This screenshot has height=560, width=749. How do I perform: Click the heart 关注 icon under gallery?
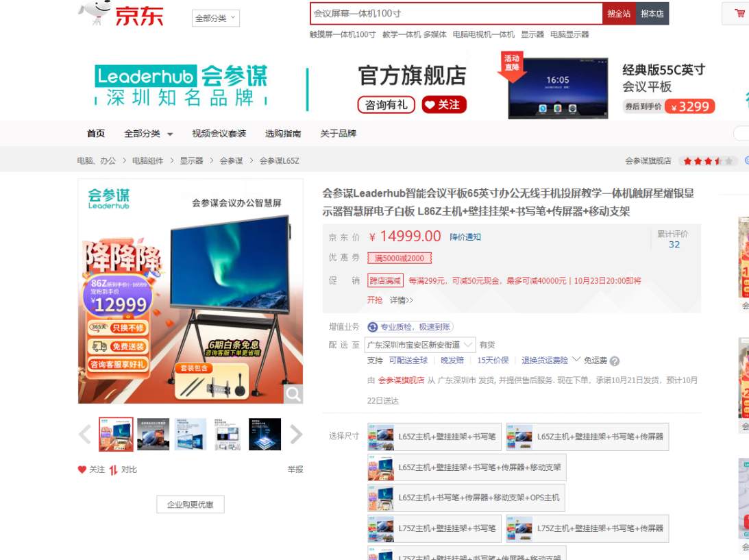click(x=82, y=470)
